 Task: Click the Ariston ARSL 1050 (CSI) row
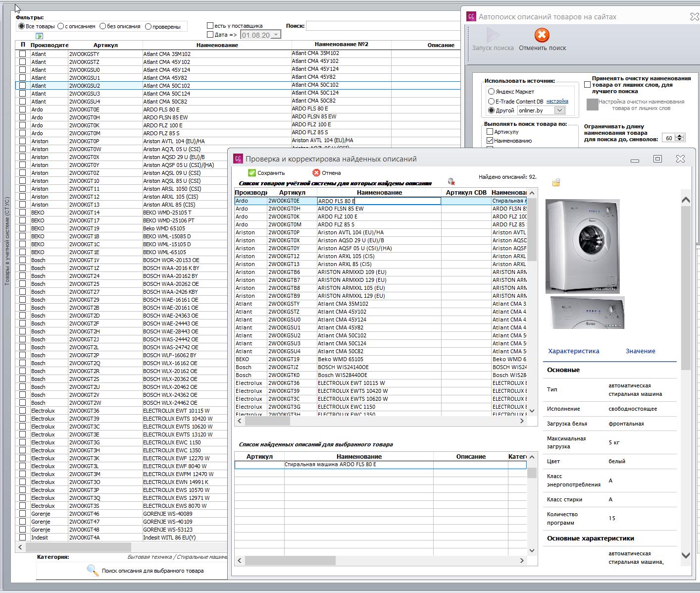[x=121, y=189]
